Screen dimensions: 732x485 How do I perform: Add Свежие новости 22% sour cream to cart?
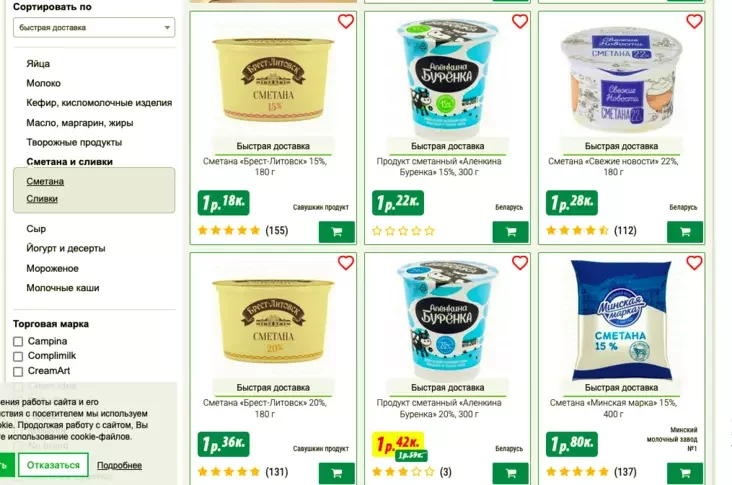pos(685,232)
